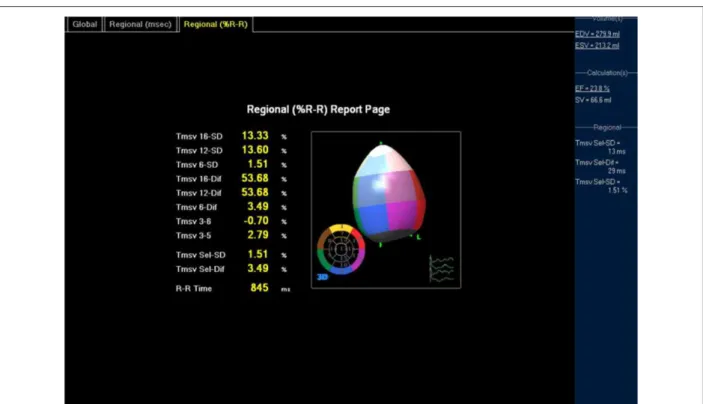Open the volume waveform curves icon
Image resolution: width=703 pixels, height=404 pixels.
[442, 269]
